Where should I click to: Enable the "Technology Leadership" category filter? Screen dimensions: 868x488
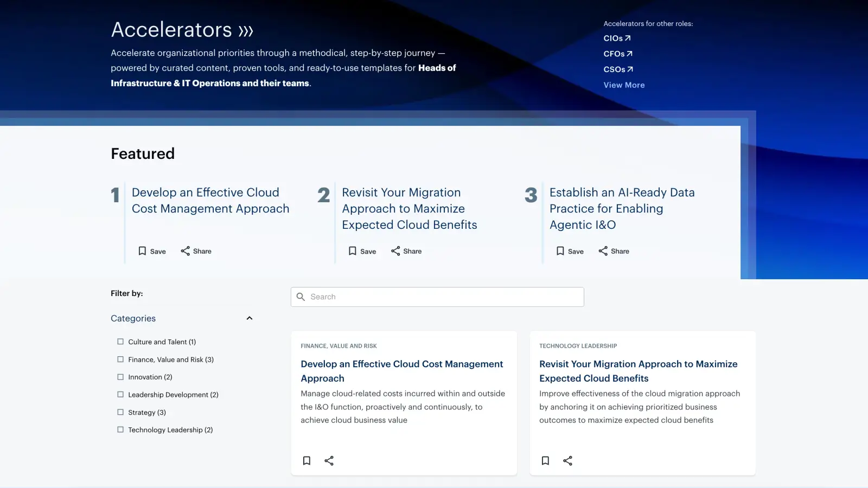(120, 429)
